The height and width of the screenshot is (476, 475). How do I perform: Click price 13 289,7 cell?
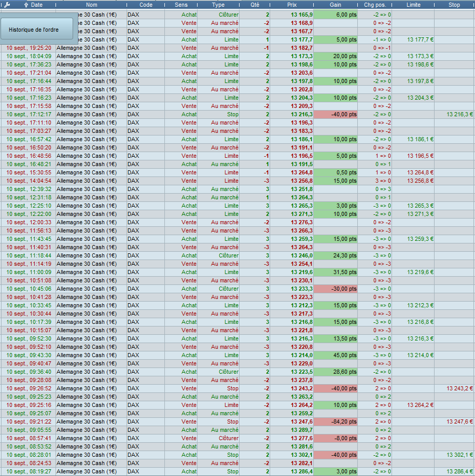coord(301,430)
